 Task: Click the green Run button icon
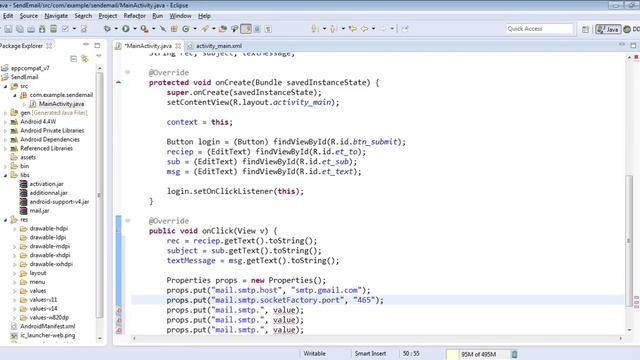pos(126,29)
